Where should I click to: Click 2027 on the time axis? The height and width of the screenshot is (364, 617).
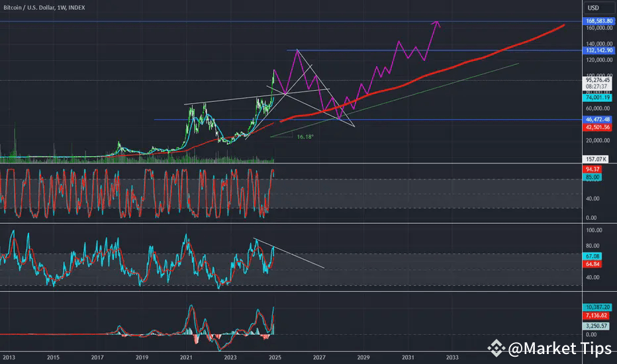pos(319,357)
